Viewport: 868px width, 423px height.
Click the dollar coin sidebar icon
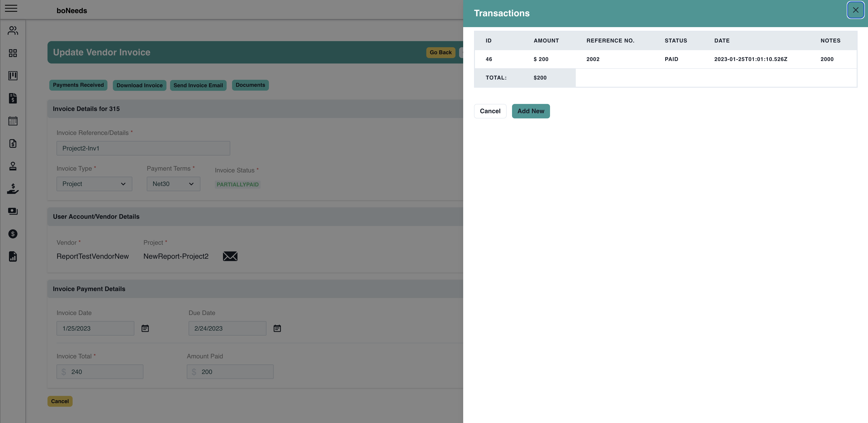click(x=12, y=234)
